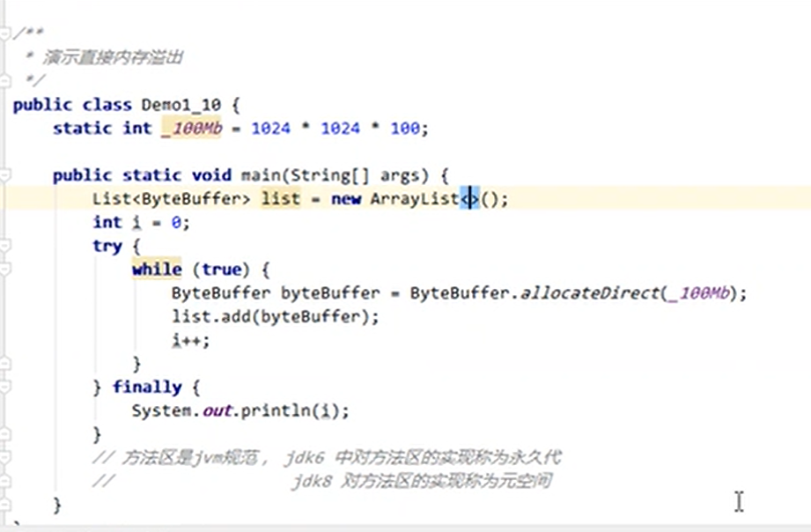The image size is (811, 532).
Task: Click the first 1024 in the multiplication
Action: 270,129
